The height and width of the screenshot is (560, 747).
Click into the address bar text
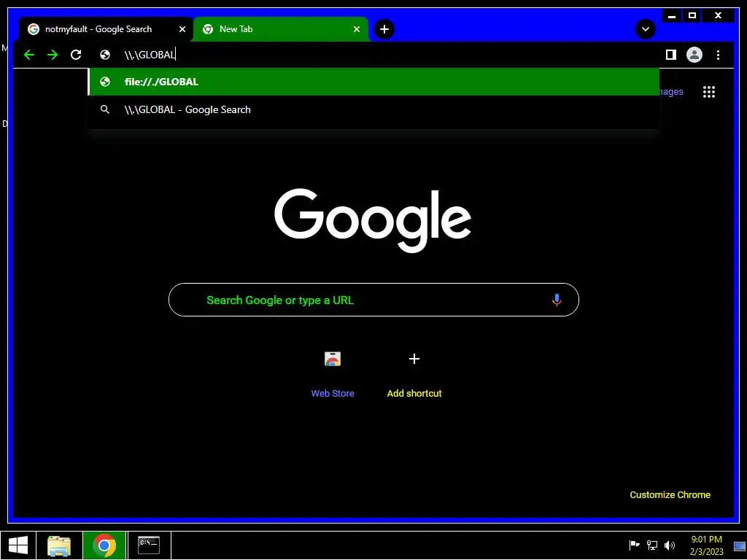tap(150, 55)
